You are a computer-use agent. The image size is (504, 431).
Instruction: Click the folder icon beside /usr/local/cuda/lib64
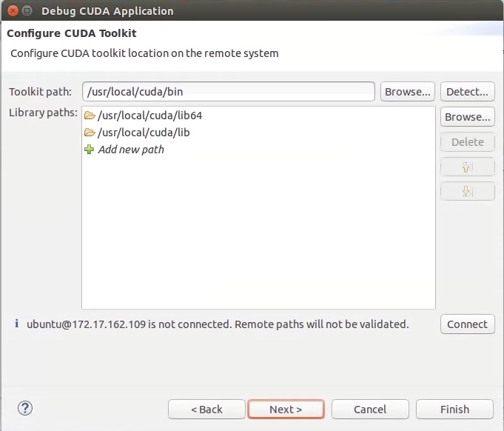coord(90,116)
